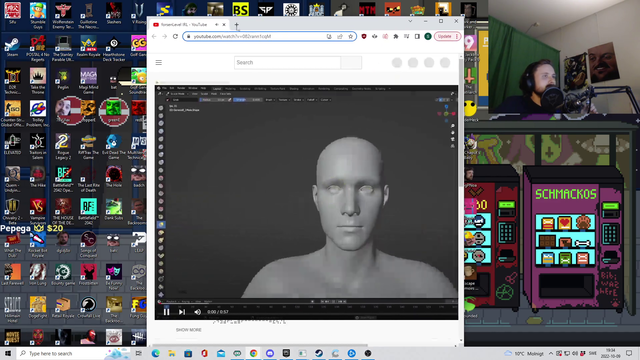This screenshot has width=640, height=360.
Task: Open the Stumble Guys desktop shortcut
Action: [x=38, y=16]
